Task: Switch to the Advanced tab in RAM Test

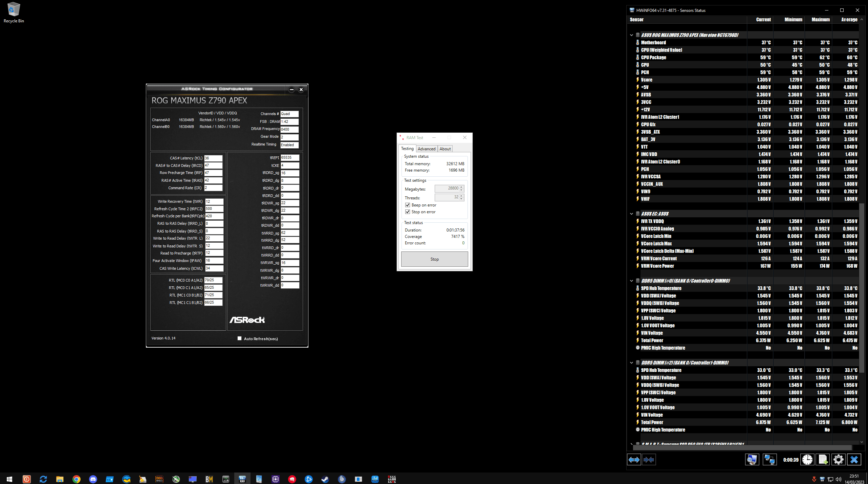Action: click(x=427, y=149)
